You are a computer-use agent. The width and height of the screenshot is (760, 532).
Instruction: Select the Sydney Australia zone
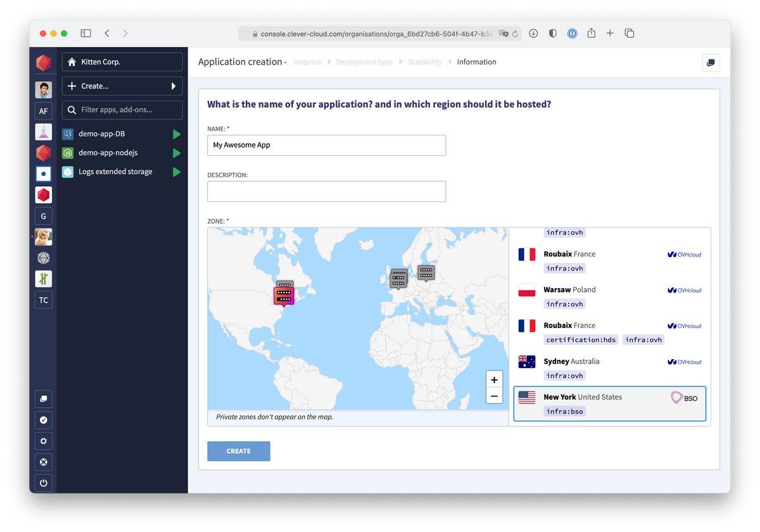(611, 367)
